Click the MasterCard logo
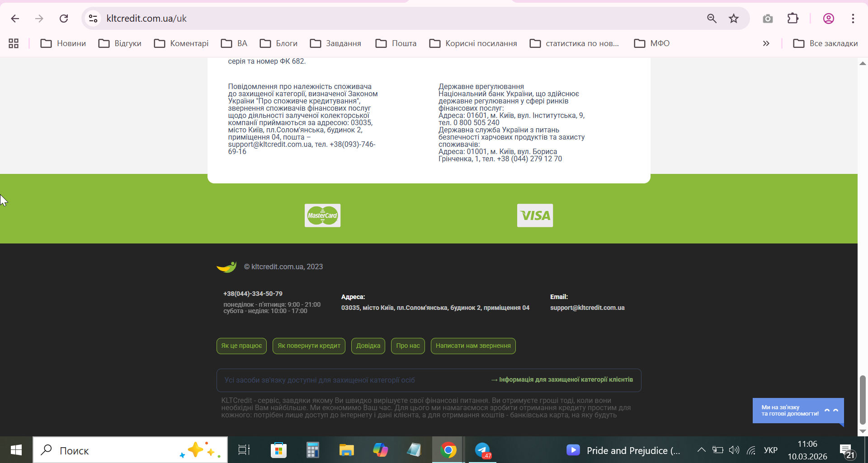Viewport: 868px width, 463px height. point(322,215)
